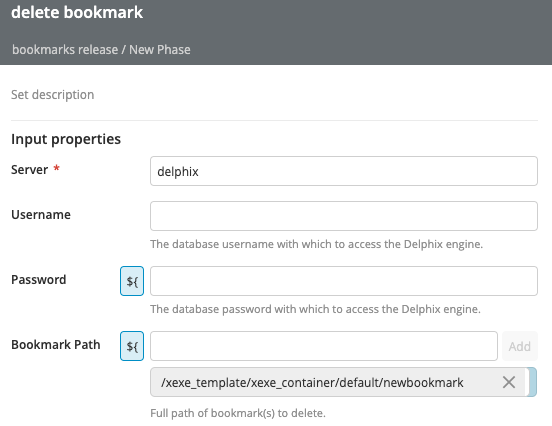Click the Username field label
The image size is (552, 426).
[x=41, y=215]
